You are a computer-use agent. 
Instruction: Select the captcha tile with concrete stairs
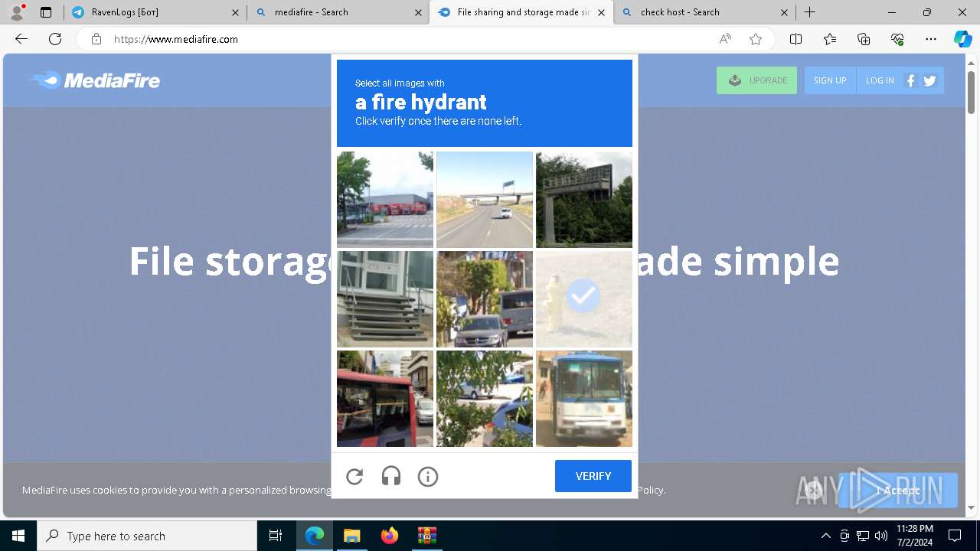(x=385, y=299)
